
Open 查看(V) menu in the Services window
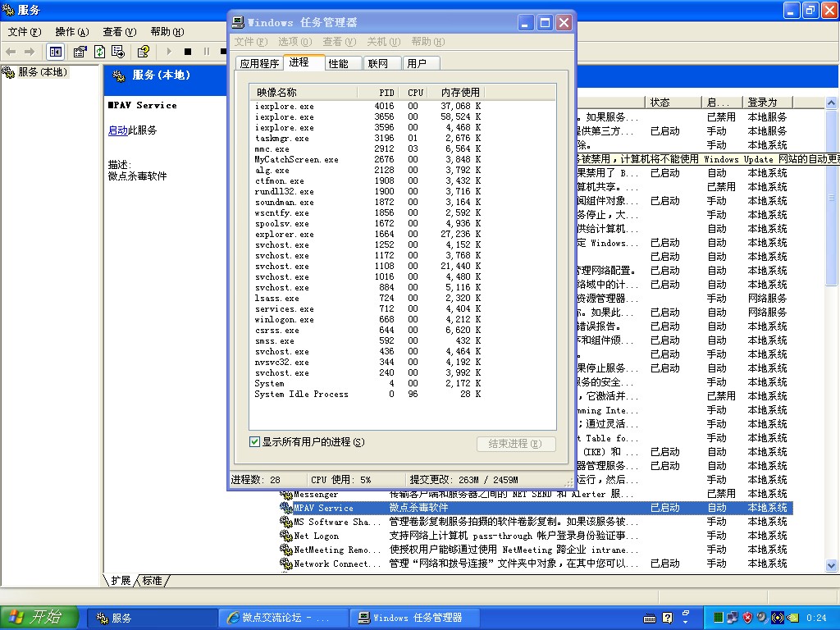[x=120, y=32]
